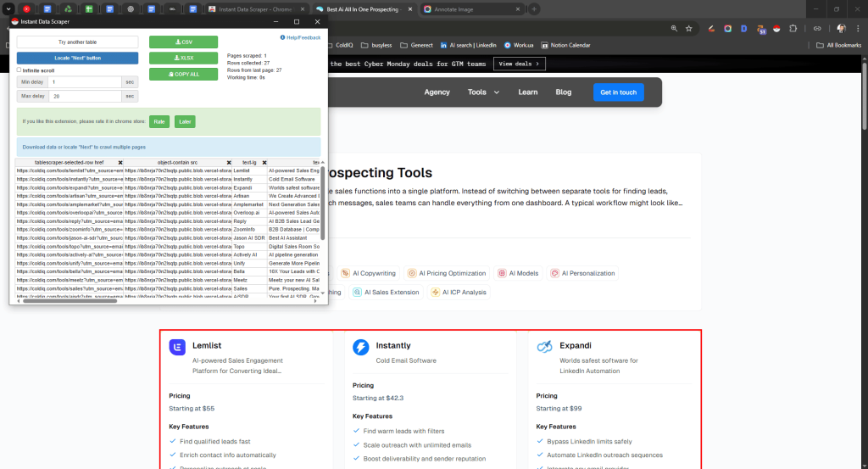The height and width of the screenshot is (469, 868).
Task: Click the Expandi logo icon
Action: 545,347
